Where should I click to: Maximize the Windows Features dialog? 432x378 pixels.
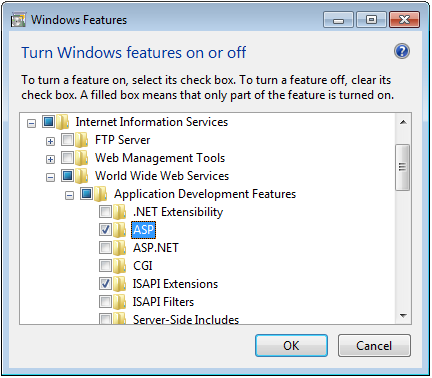(x=371, y=20)
